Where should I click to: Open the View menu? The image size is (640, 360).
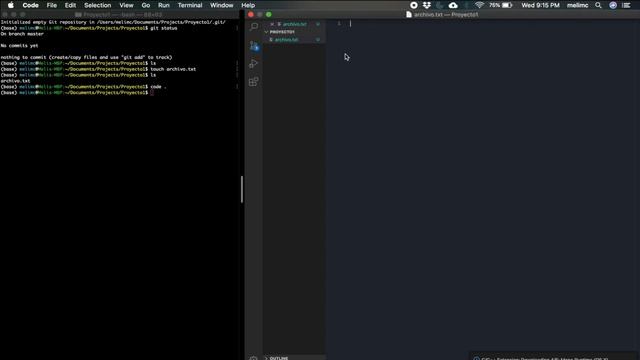127,5
